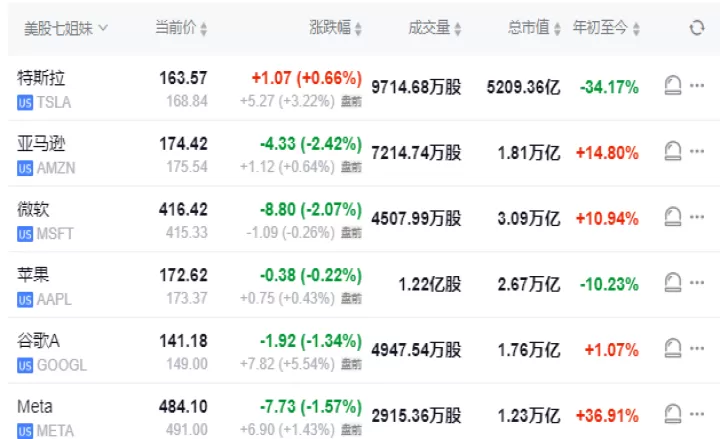Screen dimensions: 720x439
Task: Select Amazon price 174.42
Action: tap(183, 143)
